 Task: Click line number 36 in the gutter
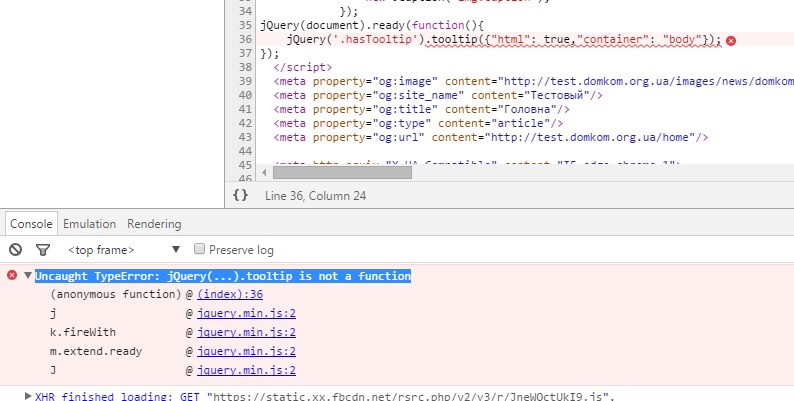coord(245,39)
